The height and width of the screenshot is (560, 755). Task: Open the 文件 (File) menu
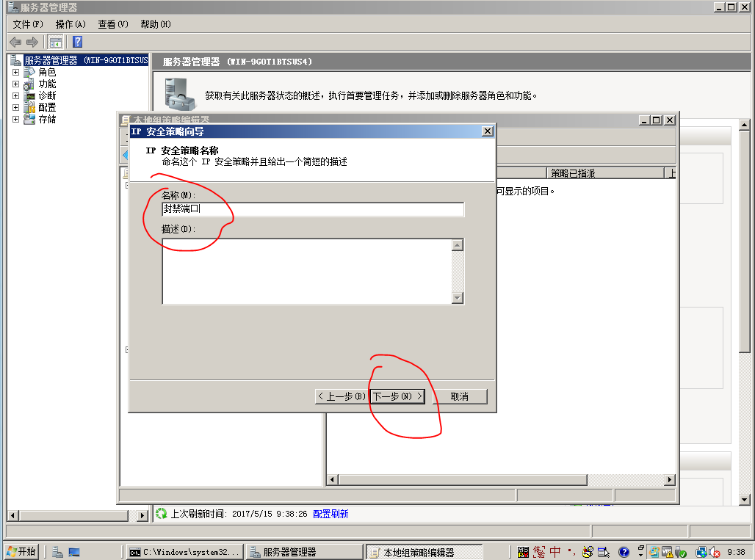tap(28, 24)
